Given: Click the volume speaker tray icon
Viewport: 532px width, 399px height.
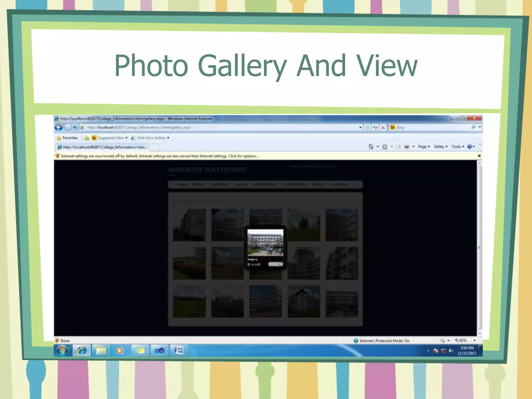Looking at the screenshot, I should pos(451,351).
